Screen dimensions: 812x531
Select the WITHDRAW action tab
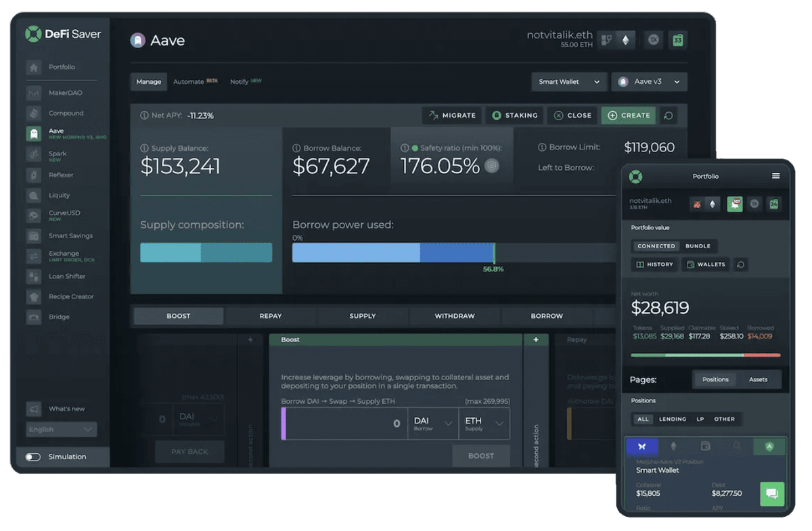(x=455, y=316)
